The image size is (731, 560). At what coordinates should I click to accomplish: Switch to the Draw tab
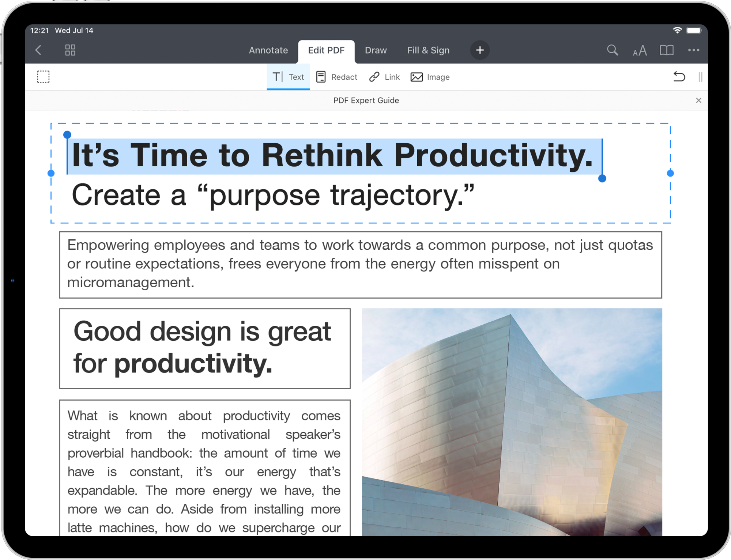tap(376, 50)
